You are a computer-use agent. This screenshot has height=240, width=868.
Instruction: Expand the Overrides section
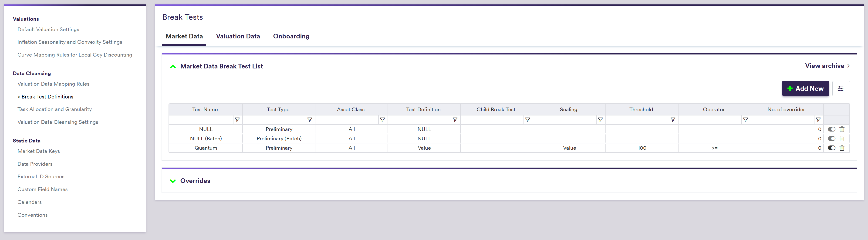point(173,181)
